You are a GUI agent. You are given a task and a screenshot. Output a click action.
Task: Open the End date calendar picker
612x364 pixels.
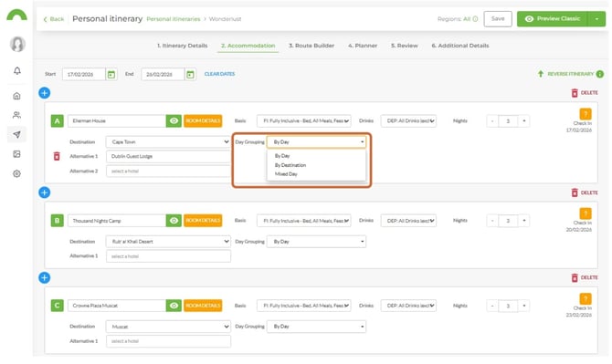coord(190,74)
